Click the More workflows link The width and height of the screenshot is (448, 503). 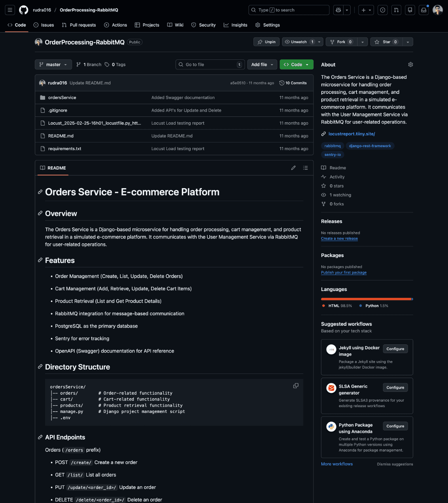point(337,464)
